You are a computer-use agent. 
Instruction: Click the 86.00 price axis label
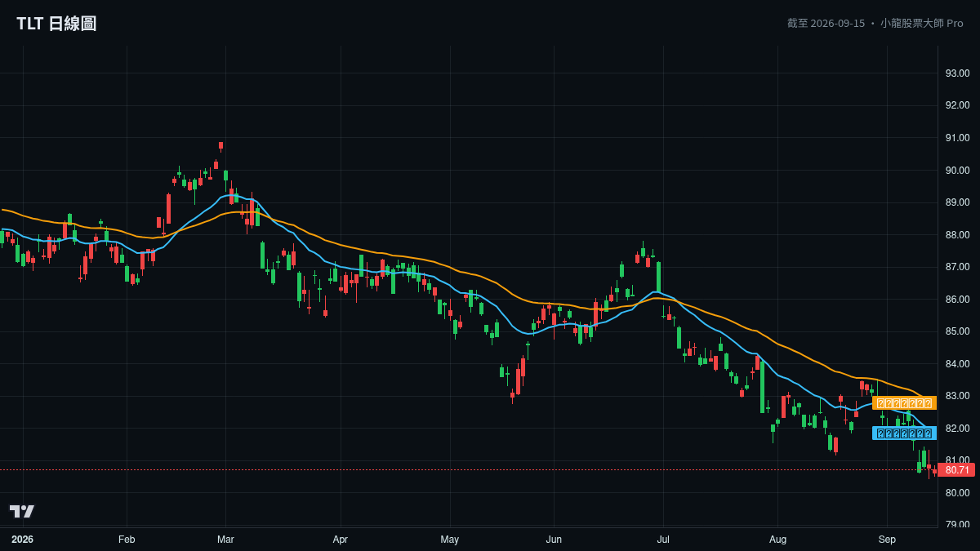click(x=957, y=300)
